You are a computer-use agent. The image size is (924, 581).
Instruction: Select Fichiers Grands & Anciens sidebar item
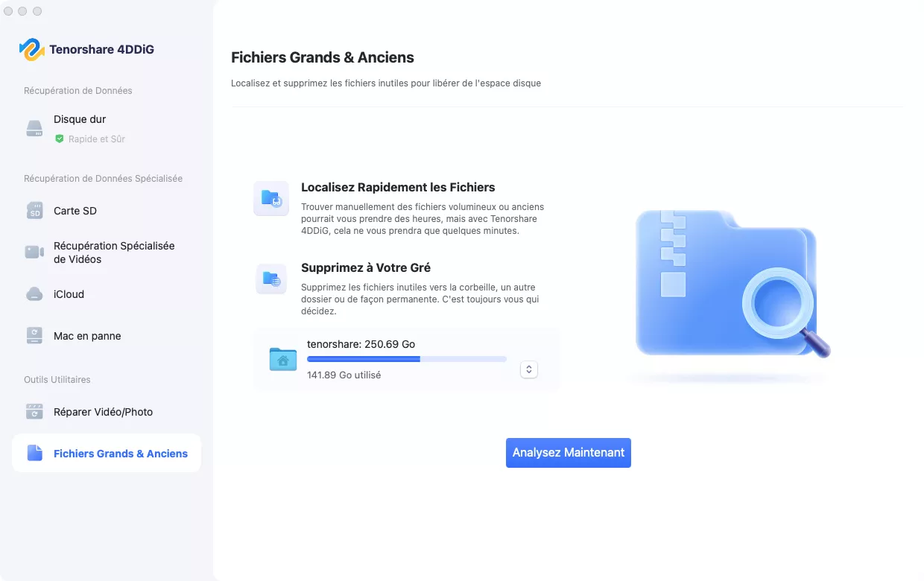107,453
